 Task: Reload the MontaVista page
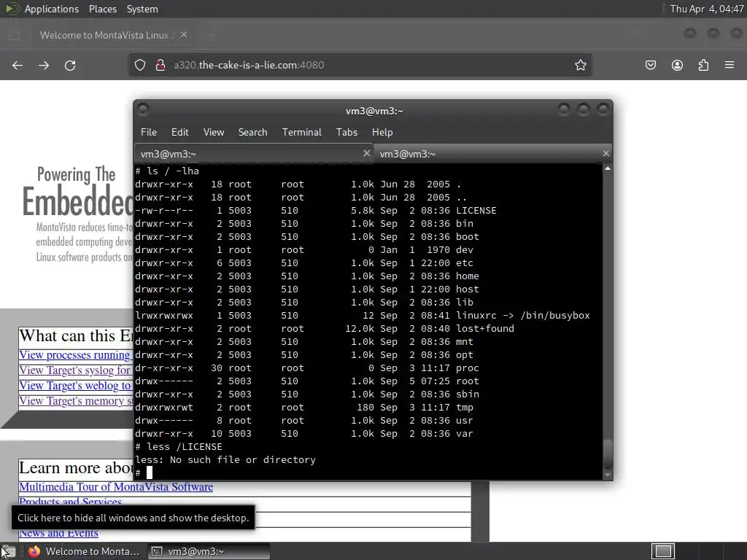tap(70, 65)
